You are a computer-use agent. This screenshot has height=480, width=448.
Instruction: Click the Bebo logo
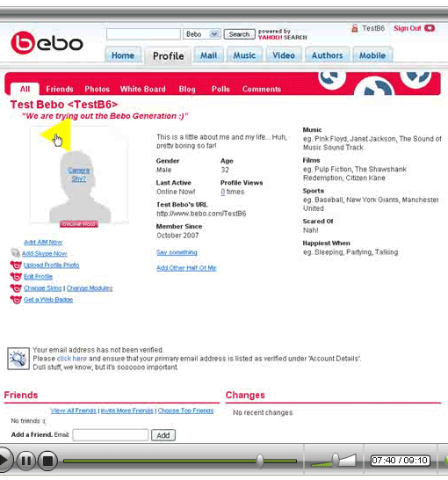(x=47, y=43)
